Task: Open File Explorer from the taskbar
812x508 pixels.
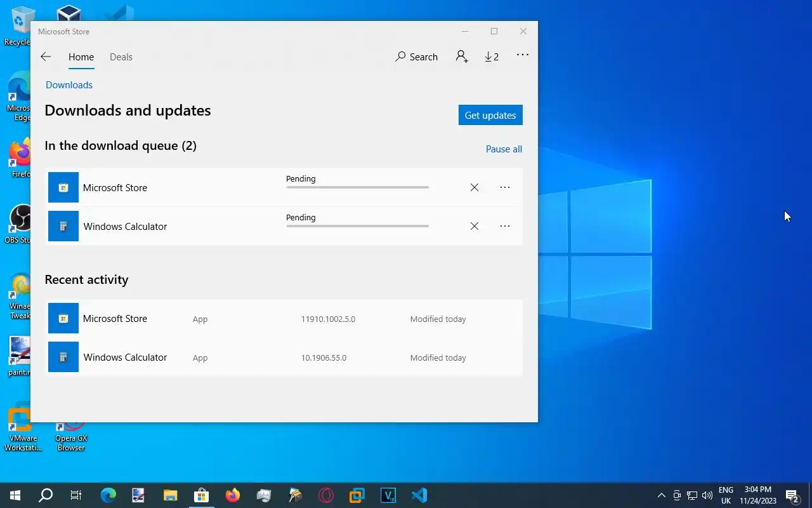Action: 171,495
